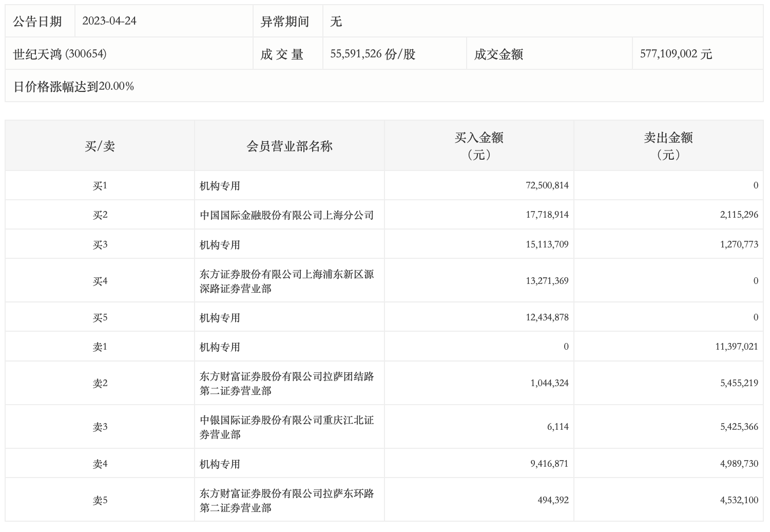Click the 日价格涨幅达到20.00% row
This screenshot has width=770, height=532.
click(74, 87)
